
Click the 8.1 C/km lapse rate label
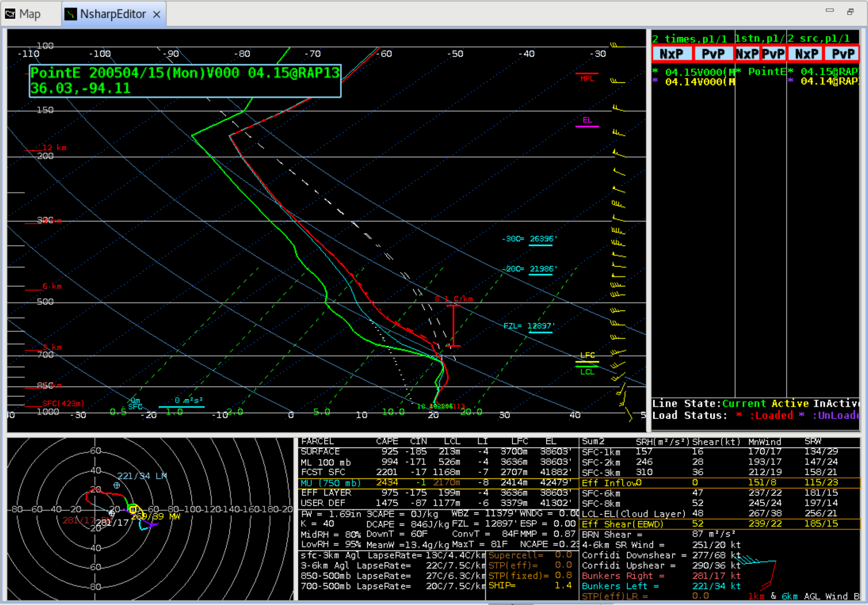[x=453, y=299]
